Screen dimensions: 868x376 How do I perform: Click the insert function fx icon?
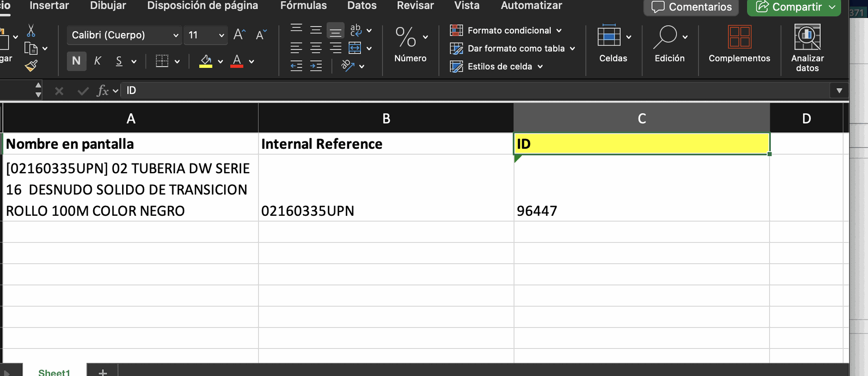click(x=103, y=90)
